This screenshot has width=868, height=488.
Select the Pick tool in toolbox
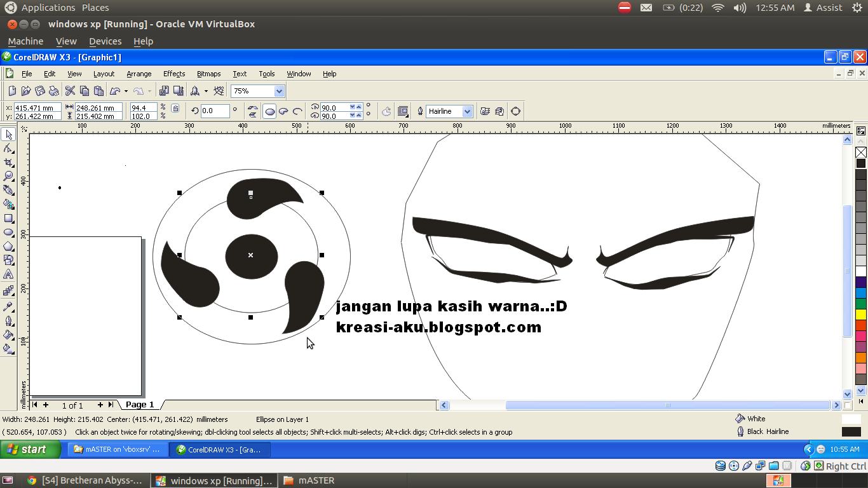[x=8, y=134]
